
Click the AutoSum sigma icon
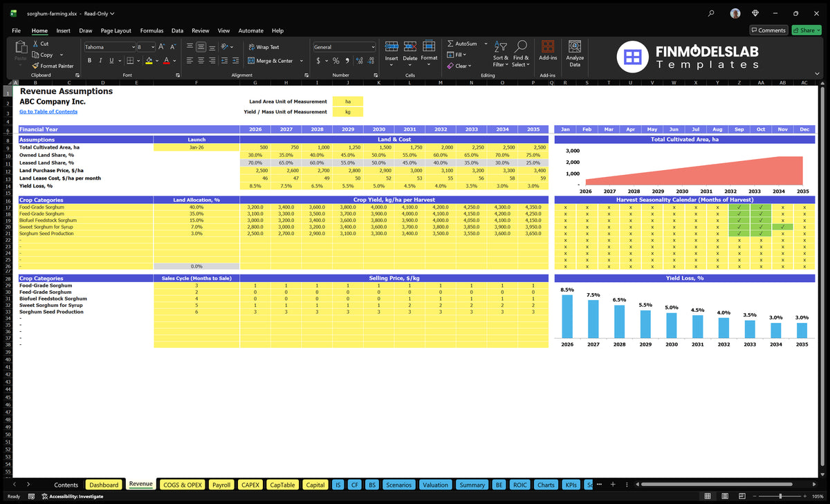point(451,44)
